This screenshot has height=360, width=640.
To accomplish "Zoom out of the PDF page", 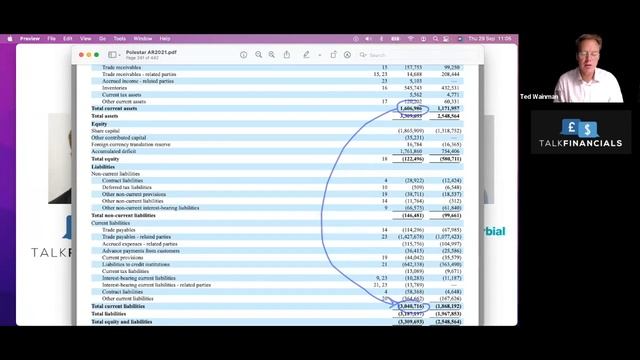I will (x=258, y=55).
